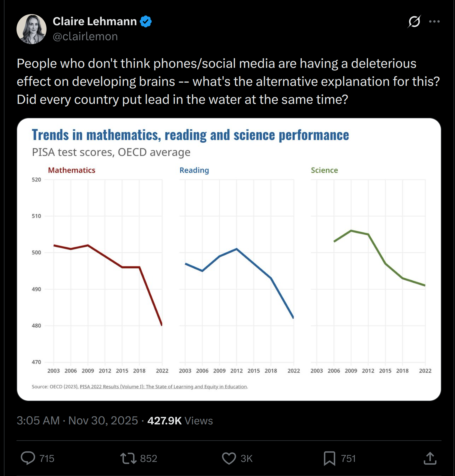Open the three-dot more options menu
Screen dimensions: 455x476
(x=434, y=22)
